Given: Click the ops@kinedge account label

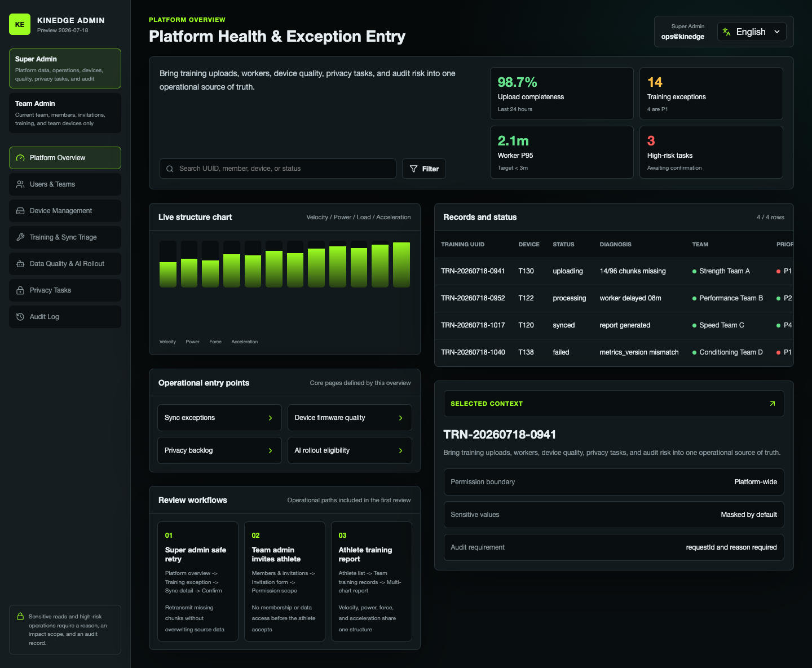Looking at the screenshot, I should (683, 37).
